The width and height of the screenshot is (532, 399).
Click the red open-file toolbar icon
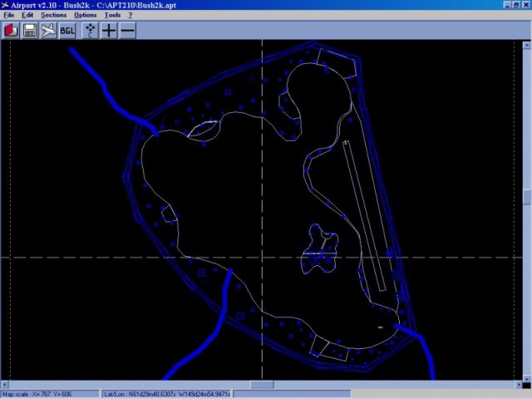coord(11,31)
